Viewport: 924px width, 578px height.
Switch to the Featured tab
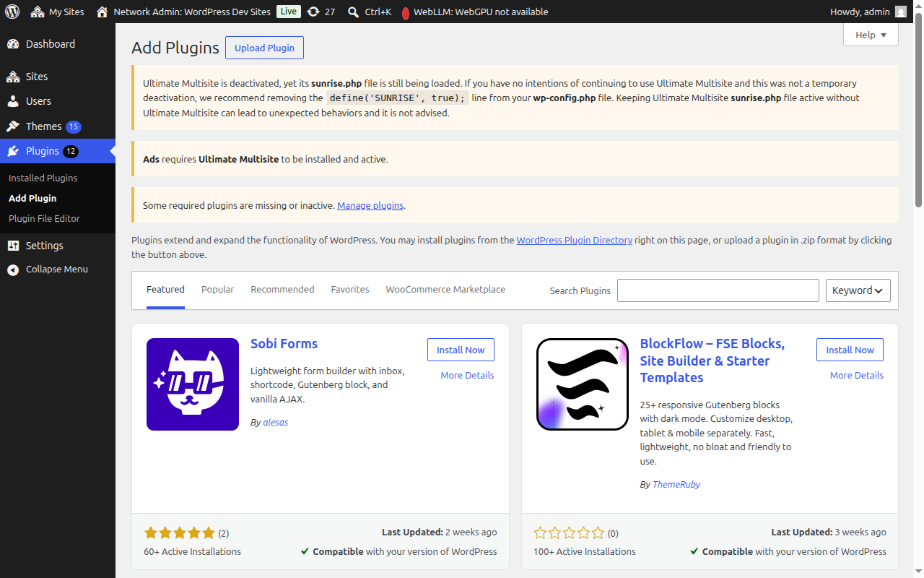pos(165,290)
